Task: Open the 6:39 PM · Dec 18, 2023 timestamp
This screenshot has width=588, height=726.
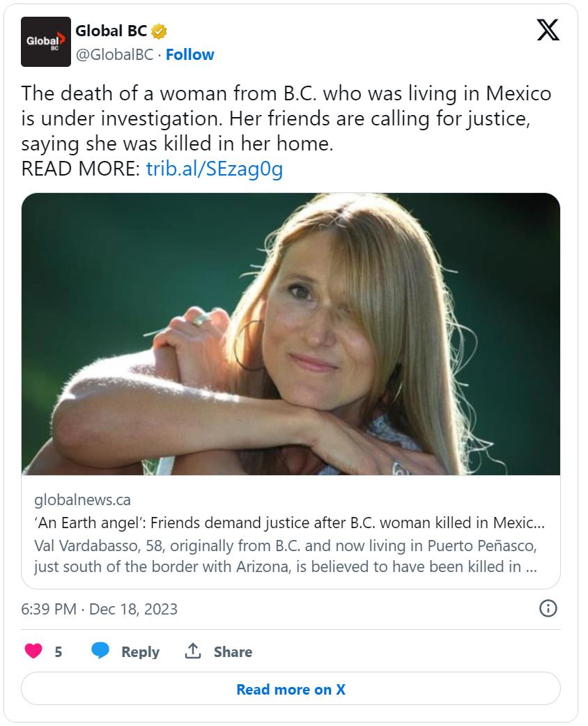Action: click(100, 609)
